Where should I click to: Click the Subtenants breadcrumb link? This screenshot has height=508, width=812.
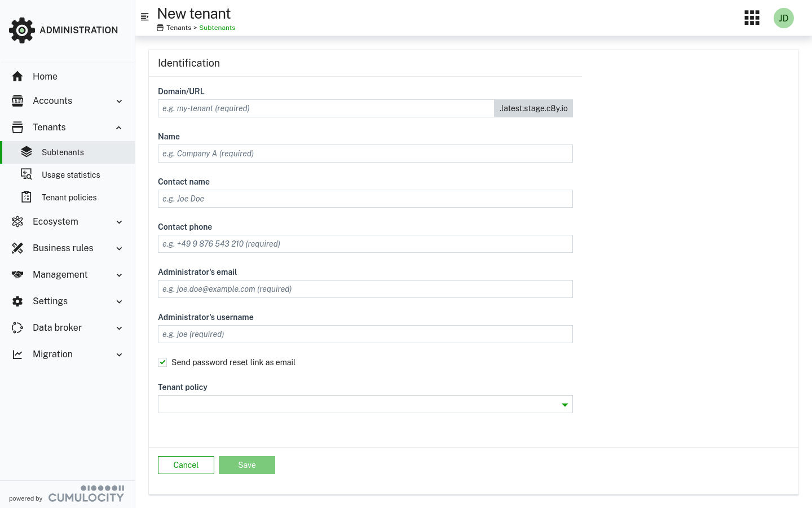pos(217,28)
